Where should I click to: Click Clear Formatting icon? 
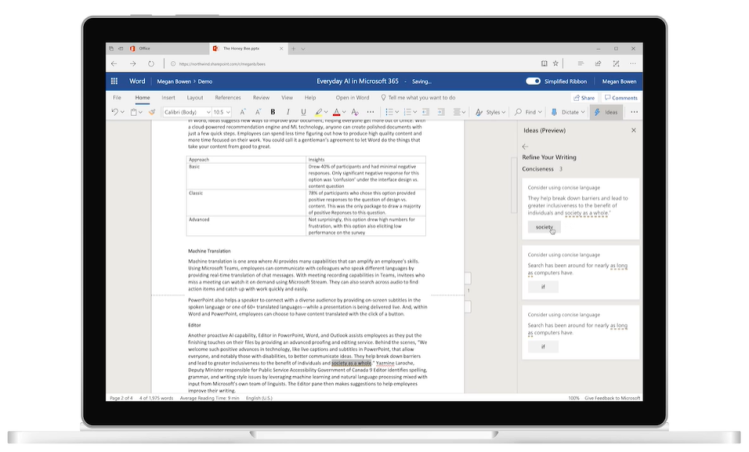354,112
